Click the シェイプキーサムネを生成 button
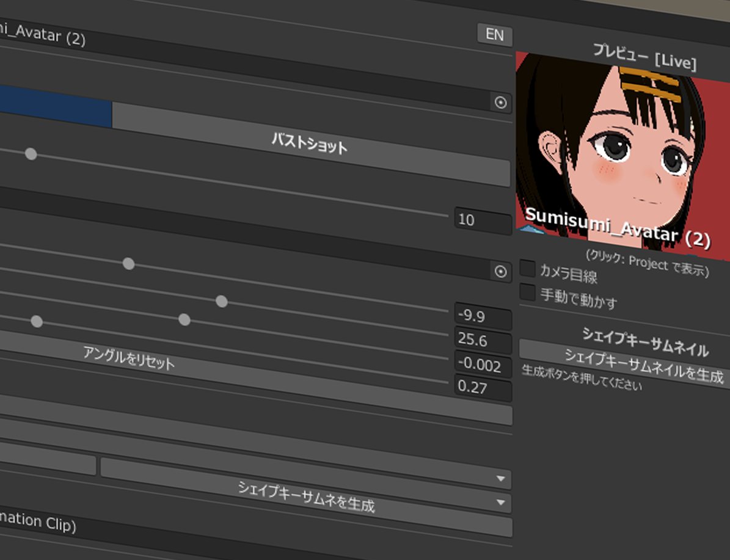 (x=306, y=497)
